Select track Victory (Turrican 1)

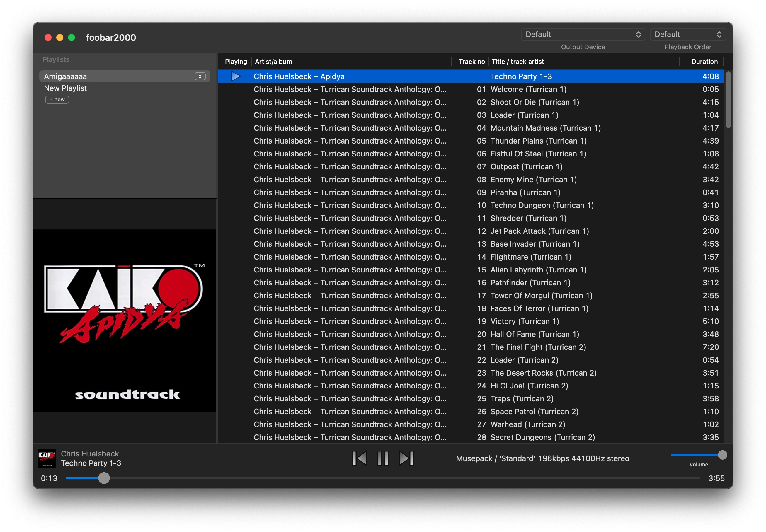point(471,321)
